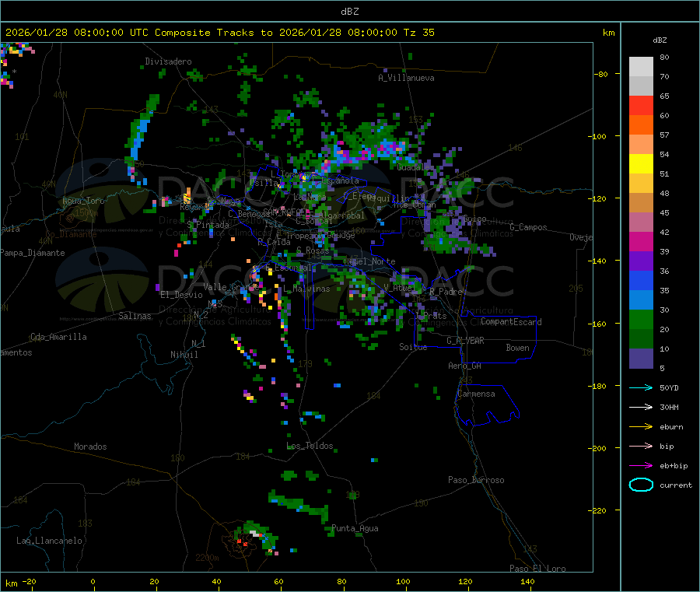700x592 pixels.
Task: Pick the white swatch between 80 and 70
Action: (641, 67)
